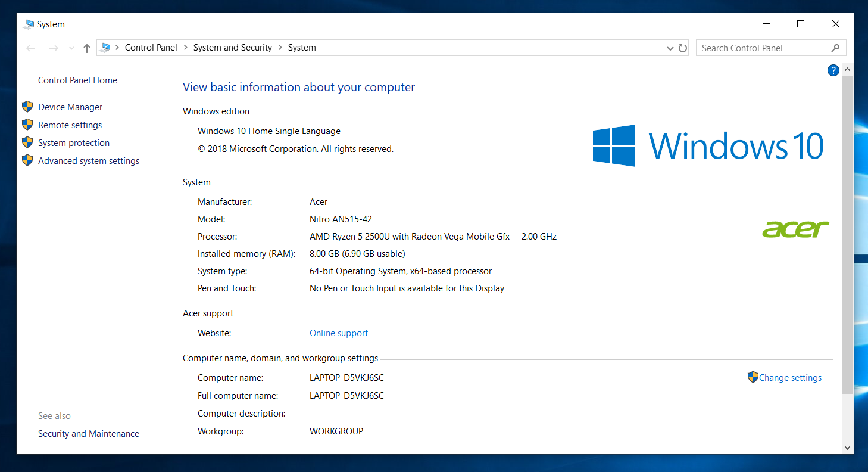
Task: Click the Computer name value LAPTOP-D5VKJ6SC
Action: click(346, 378)
